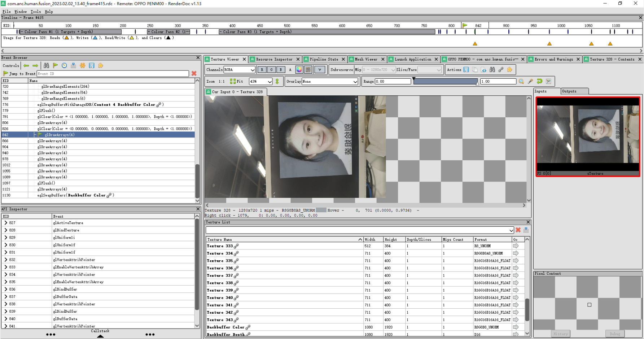
Task: Save texture via Actions floppy icon
Action: [x=466, y=70]
